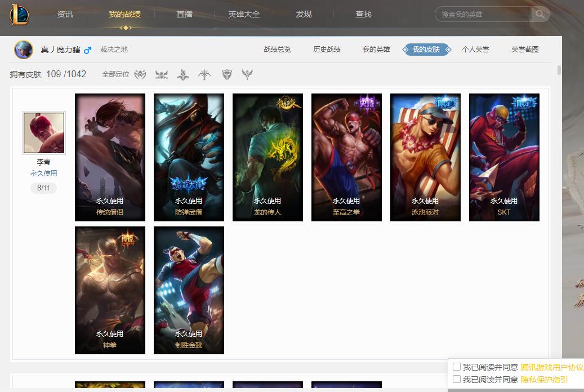This screenshot has width=584, height=392.
Task: Go to the 发现 tab
Action: click(304, 14)
